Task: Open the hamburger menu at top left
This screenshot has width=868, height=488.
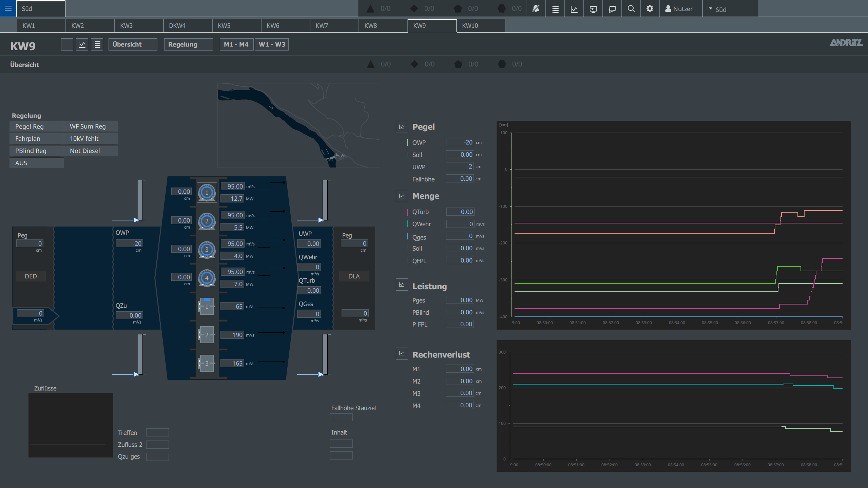Action: point(8,8)
